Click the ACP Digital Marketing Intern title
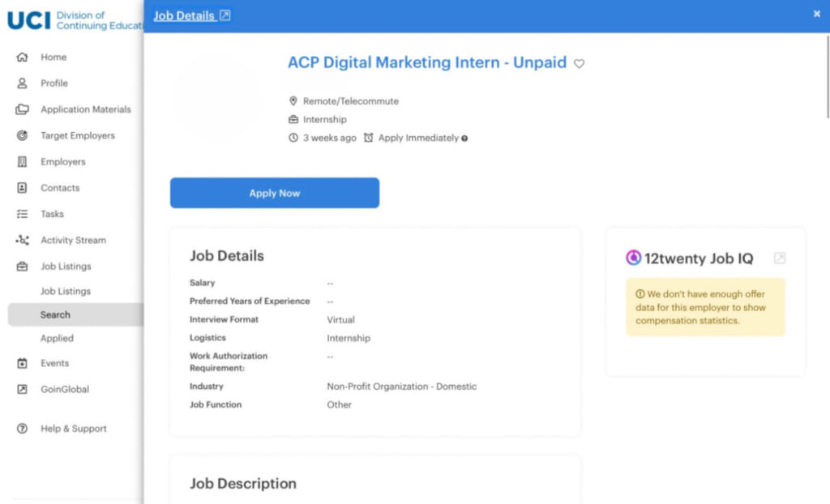 (x=426, y=62)
